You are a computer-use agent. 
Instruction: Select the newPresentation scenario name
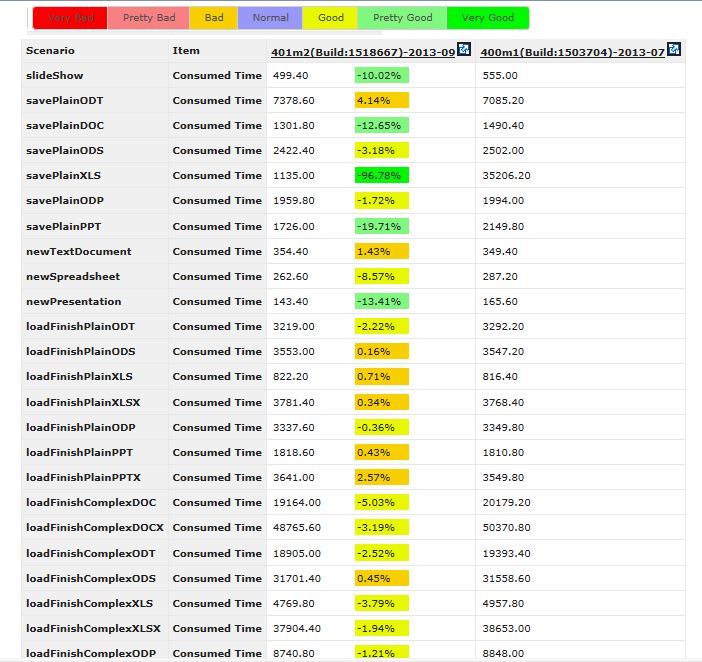[73, 302]
